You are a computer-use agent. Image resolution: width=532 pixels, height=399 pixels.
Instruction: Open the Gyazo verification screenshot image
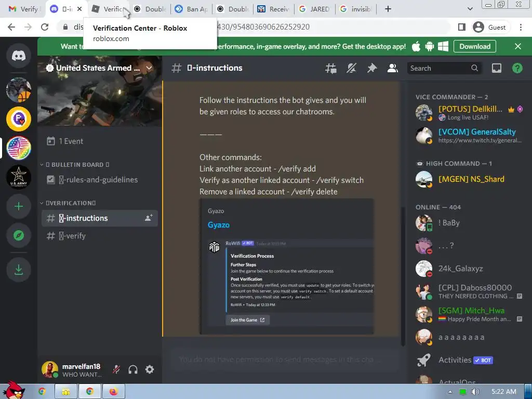click(291, 282)
